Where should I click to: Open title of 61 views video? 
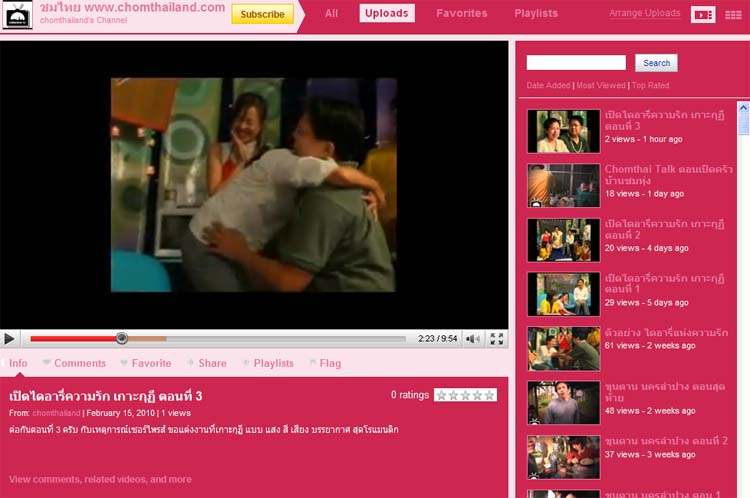tap(666, 332)
